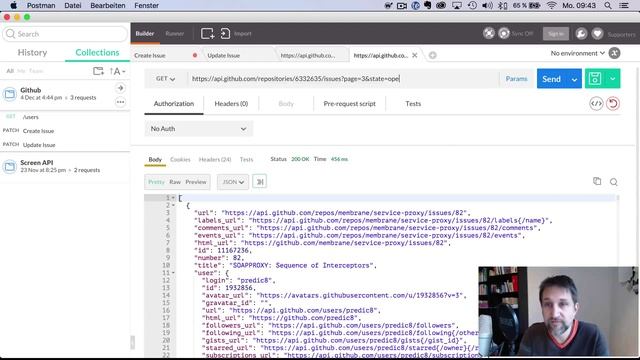Collapse the user object at line 11
Screen dimensions: 640x360
(173, 273)
